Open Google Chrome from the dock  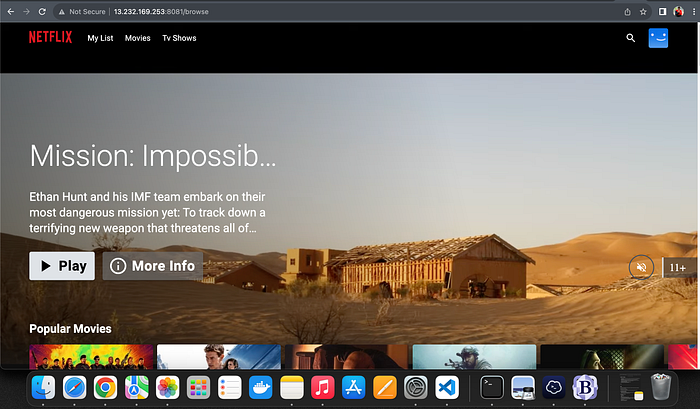pyautogui.click(x=105, y=387)
